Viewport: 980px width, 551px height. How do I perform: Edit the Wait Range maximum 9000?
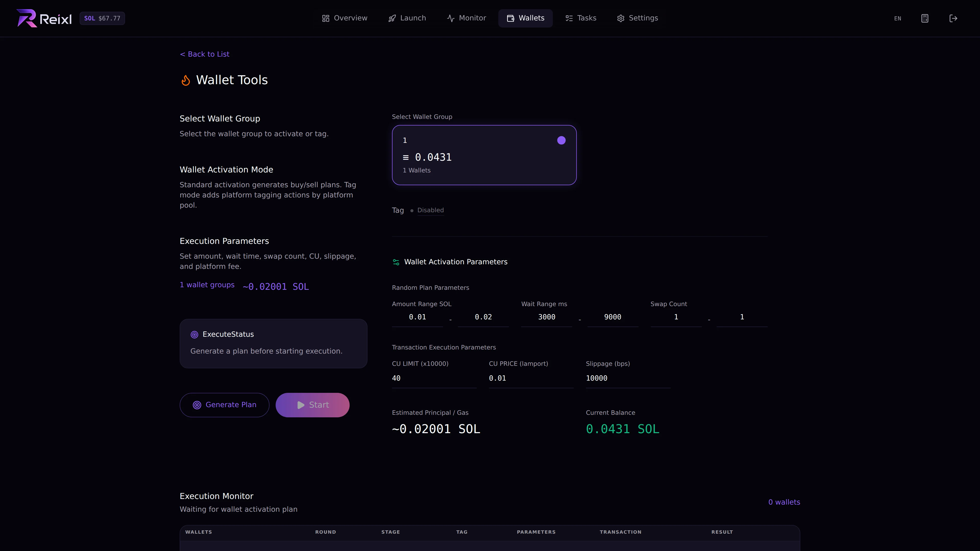(612, 317)
